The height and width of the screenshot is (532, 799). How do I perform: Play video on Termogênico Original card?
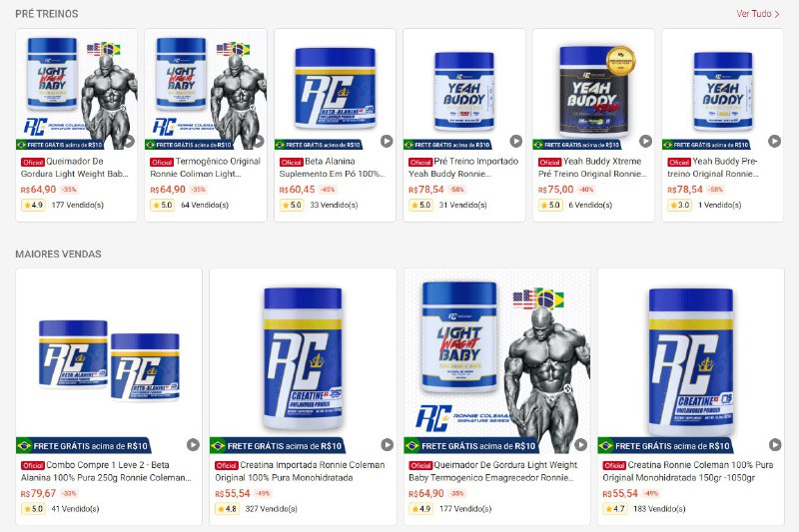260,141
